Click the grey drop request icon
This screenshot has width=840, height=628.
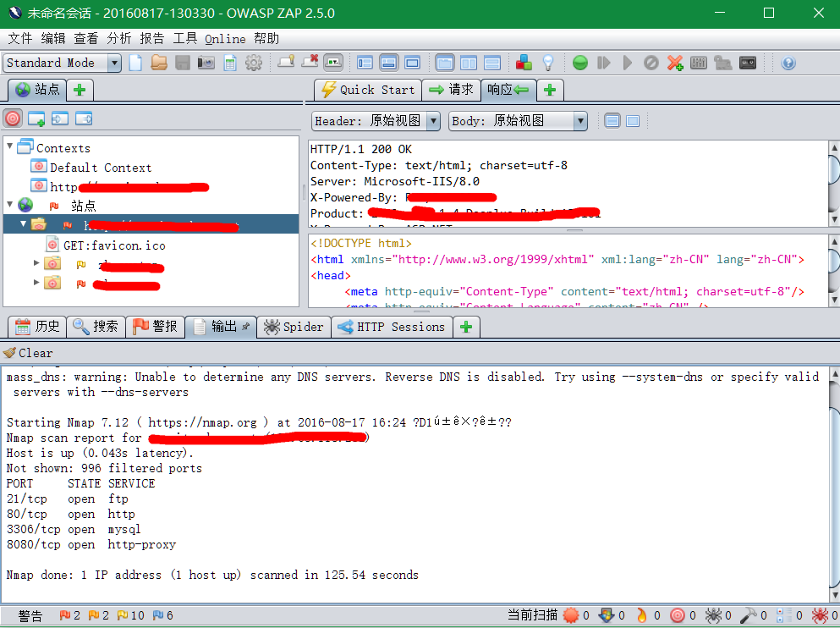tap(651, 63)
